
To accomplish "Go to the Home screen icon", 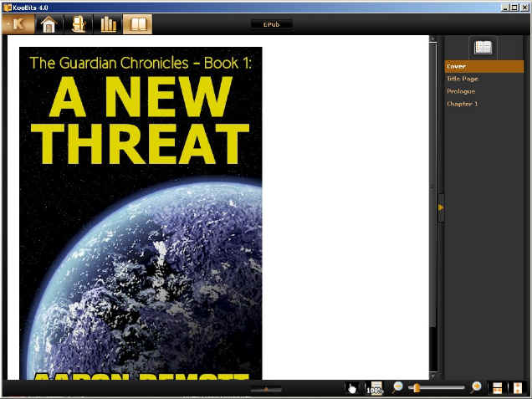I will coord(49,24).
